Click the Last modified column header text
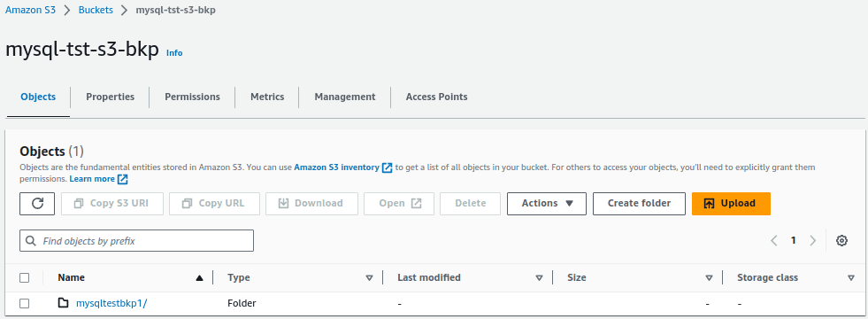Viewport: 868px width, 319px height. (x=429, y=278)
